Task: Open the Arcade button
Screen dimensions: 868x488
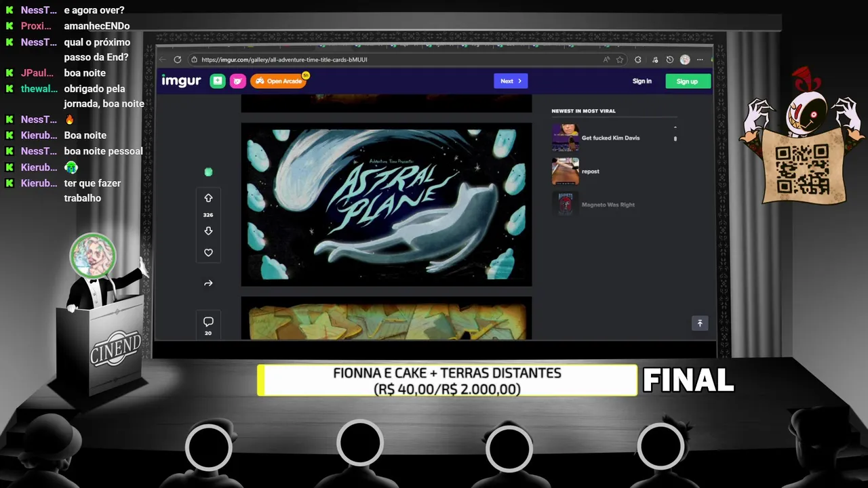Action: [279, 81]
